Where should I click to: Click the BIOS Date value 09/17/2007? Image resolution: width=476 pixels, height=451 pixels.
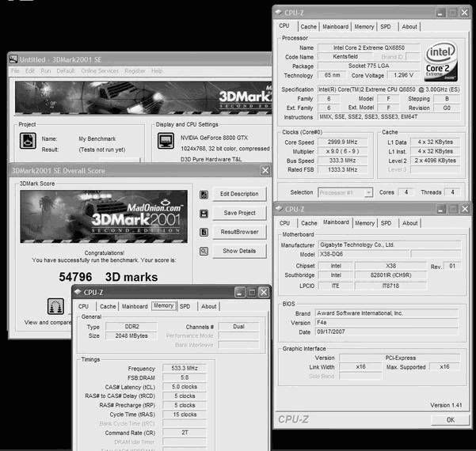tap(387, 332)
